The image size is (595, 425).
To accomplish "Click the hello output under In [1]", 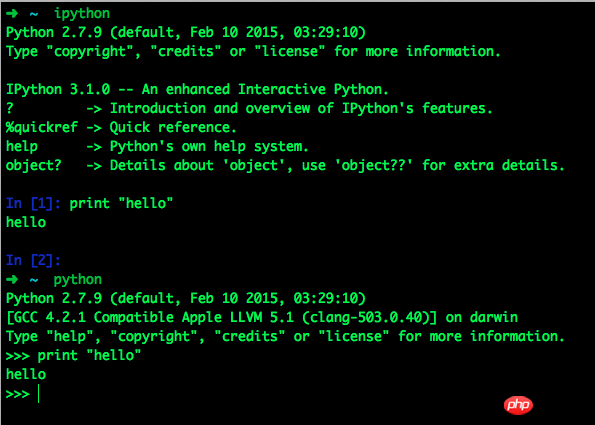I will (x=26, y=222).
